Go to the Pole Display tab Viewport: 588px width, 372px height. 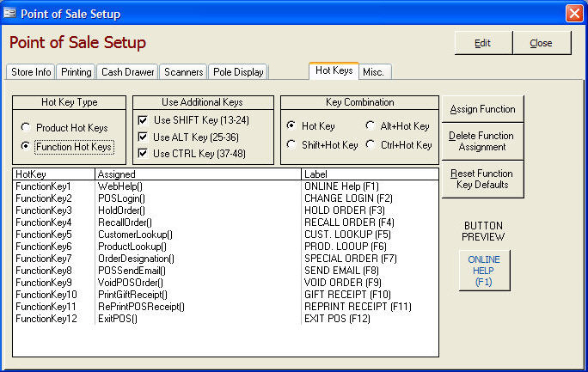239,72
